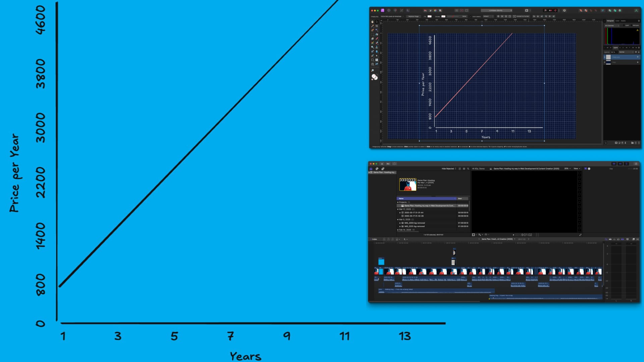
Task: Click the import media arrow icon
Action: 382,164
